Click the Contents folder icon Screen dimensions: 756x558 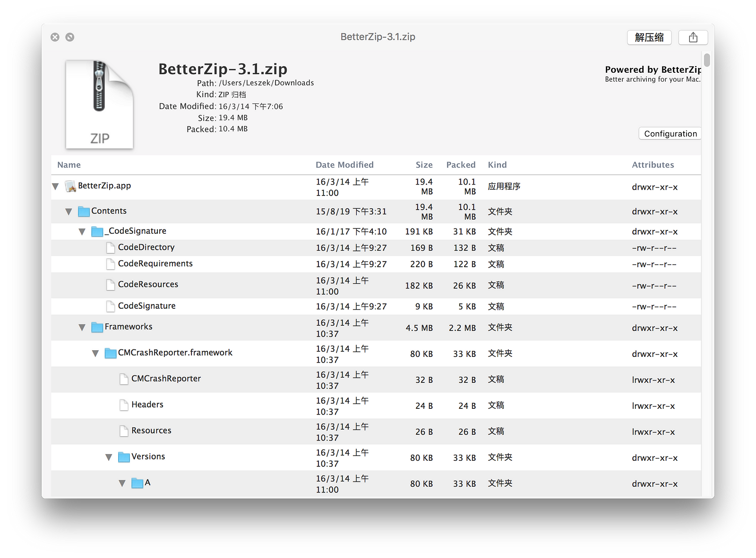pos(84,211)
